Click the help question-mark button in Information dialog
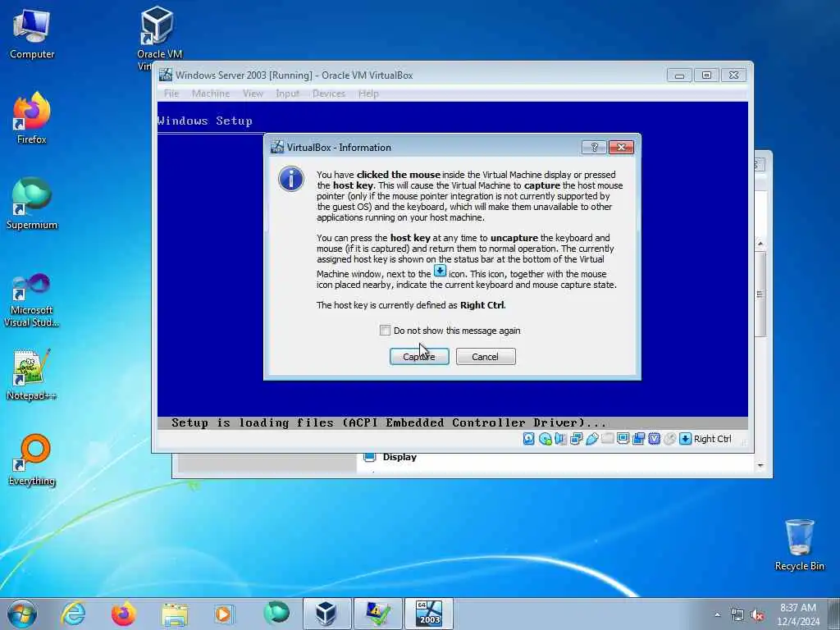Screen dimensions: 840x630 594,148
